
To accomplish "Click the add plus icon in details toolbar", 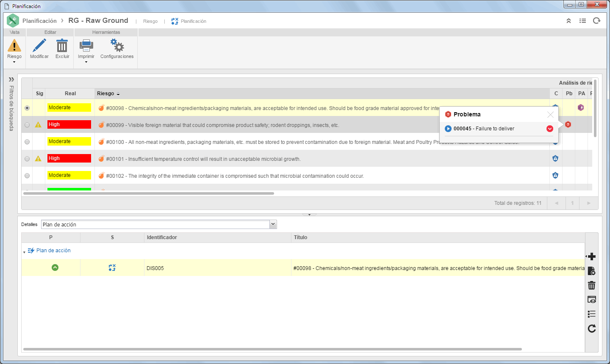I will (592, 256).
